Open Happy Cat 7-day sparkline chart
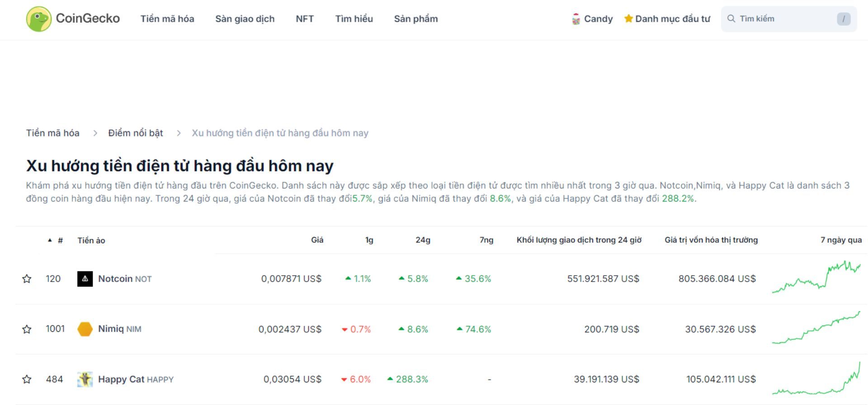Image resolution: width=868 pixels, height=405 pixels. [816, 378]
